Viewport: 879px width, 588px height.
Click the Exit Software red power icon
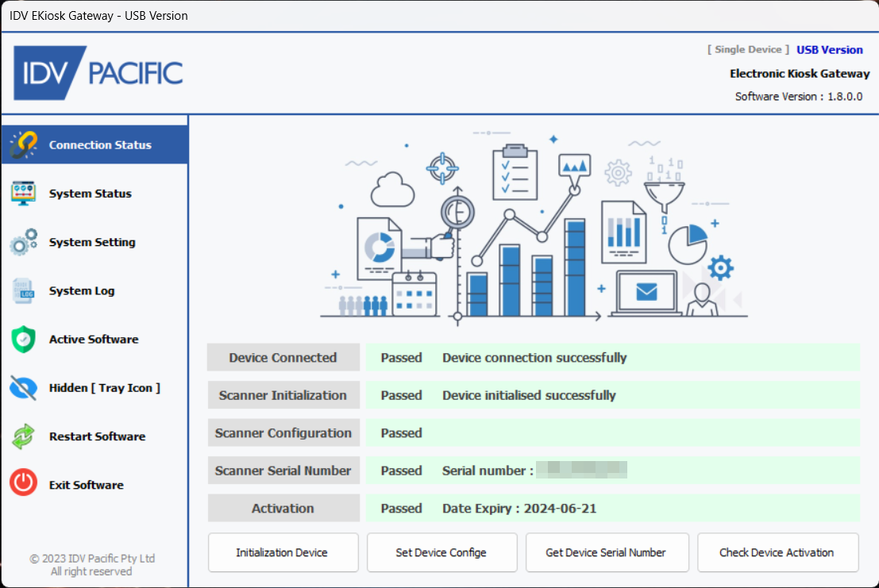24,482
